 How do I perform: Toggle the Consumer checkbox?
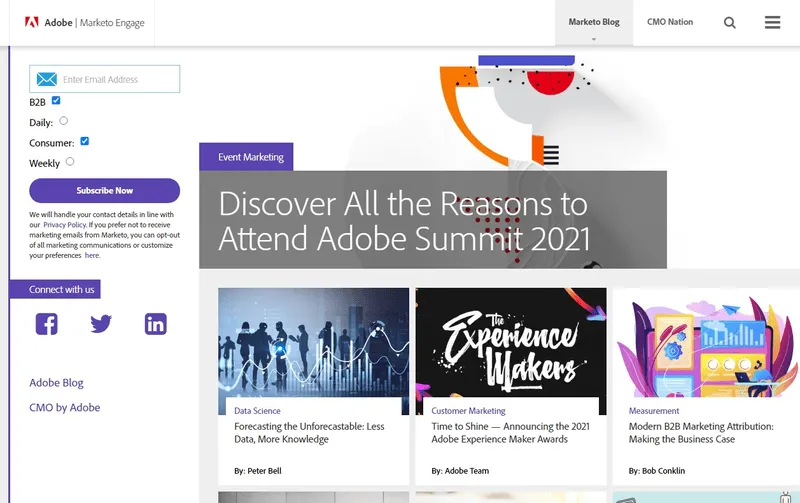pyautogui.click(x=85, y=141)
